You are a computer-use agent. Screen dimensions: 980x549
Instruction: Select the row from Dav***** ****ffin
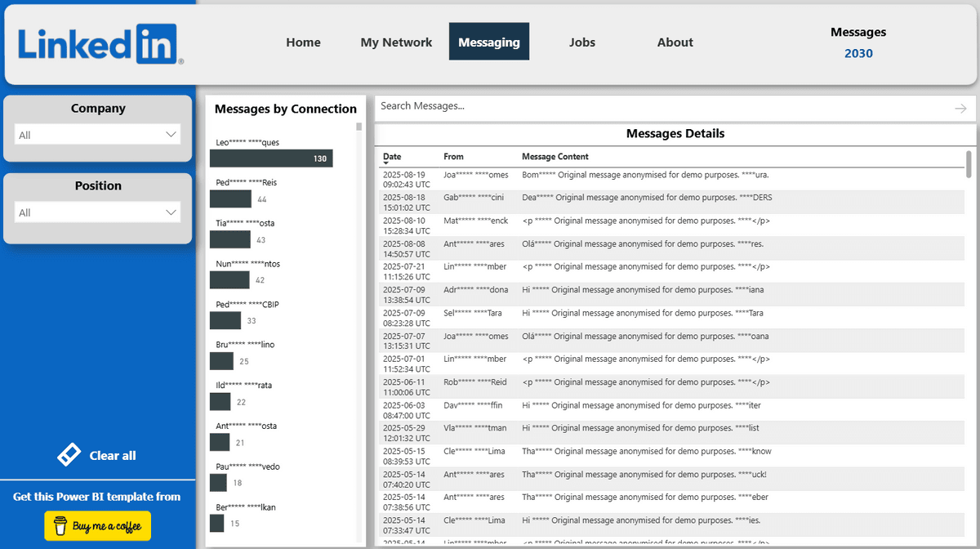pos(673,410)
